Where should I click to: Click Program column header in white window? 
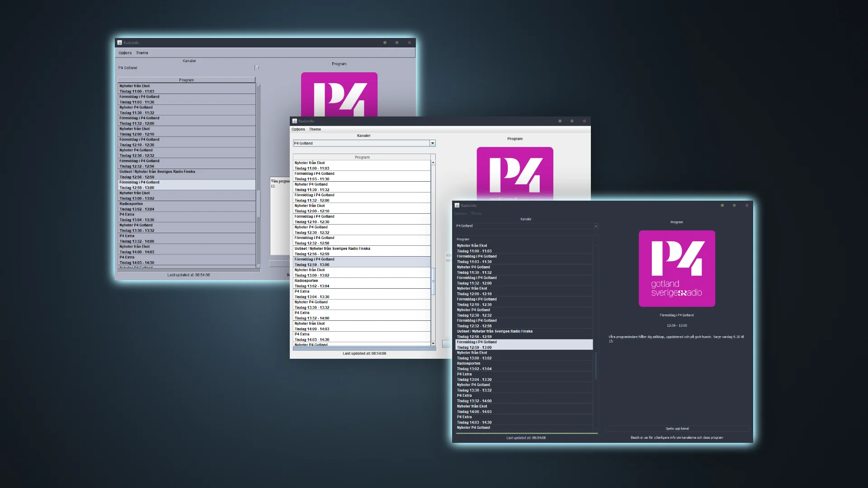coord(362,157)
